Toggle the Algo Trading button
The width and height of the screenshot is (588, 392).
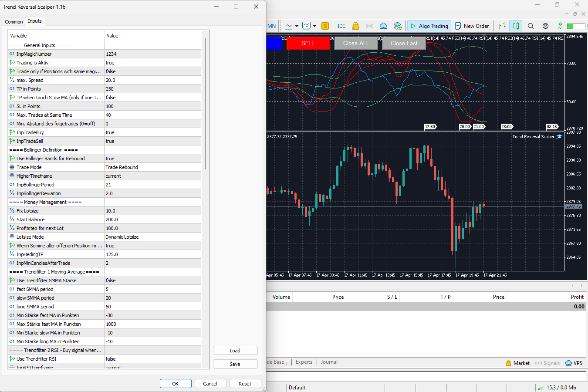click(x=429, y=26)
